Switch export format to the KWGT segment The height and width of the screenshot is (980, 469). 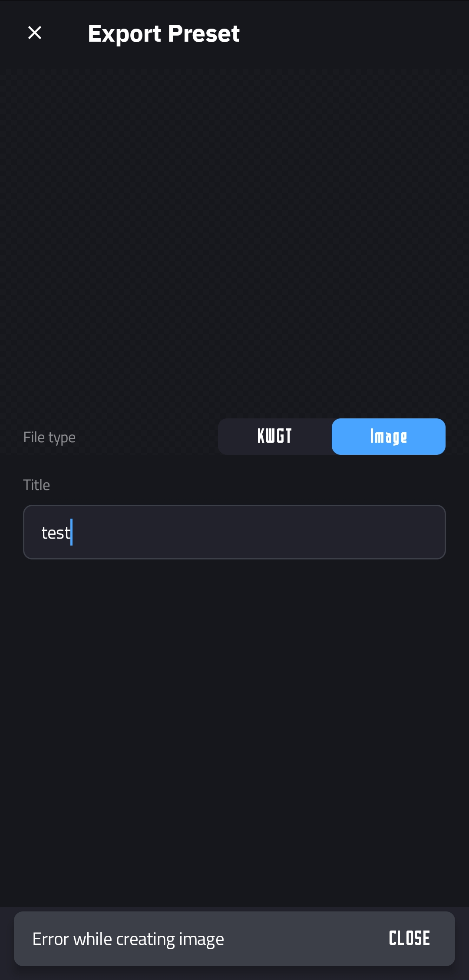(275, 436)
